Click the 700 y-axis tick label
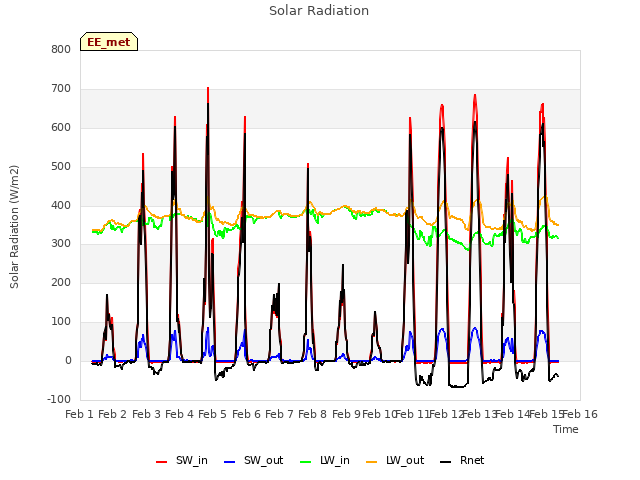Viewport: 640px width, 480px height. click(x=61, y=89)
